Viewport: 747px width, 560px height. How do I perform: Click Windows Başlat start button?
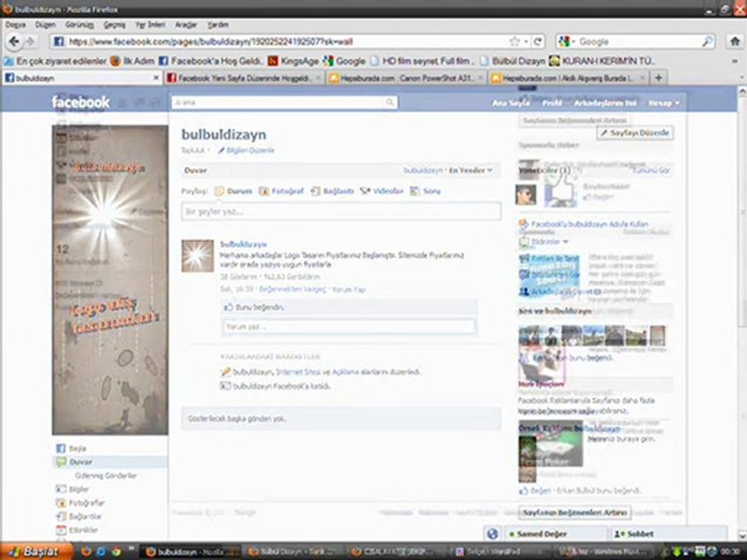pyautogui.click(x=36, y=551)
